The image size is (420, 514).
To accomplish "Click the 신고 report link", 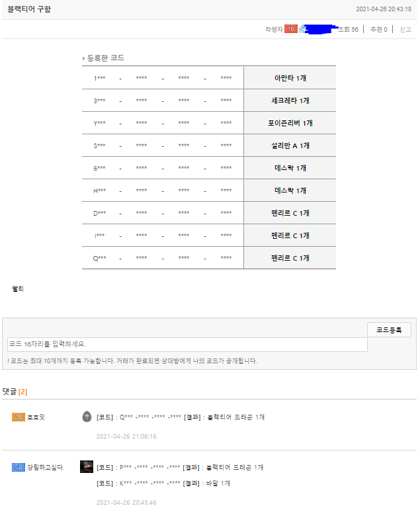I will coord(405,30).
